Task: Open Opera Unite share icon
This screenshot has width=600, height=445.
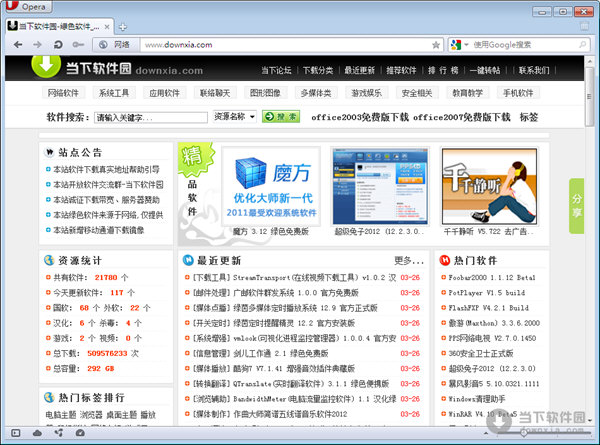Action: tap(59, 433)
